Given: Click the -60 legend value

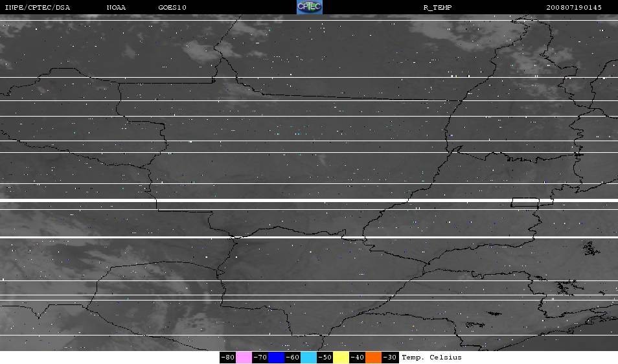Looking at the screenshot, I should [x=292, y=358].
